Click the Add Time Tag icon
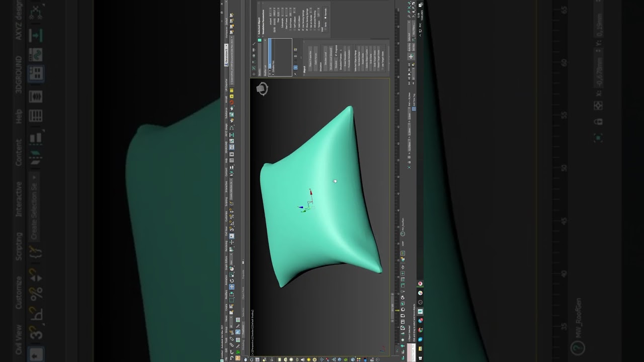Viewport: 644px width, 362px height. pos(414,109)
